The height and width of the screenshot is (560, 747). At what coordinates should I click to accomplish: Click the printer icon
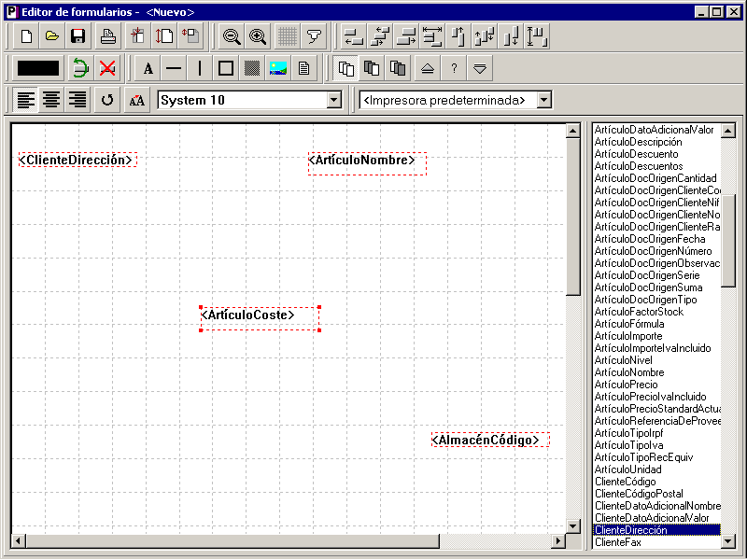[x=108, y=36]
